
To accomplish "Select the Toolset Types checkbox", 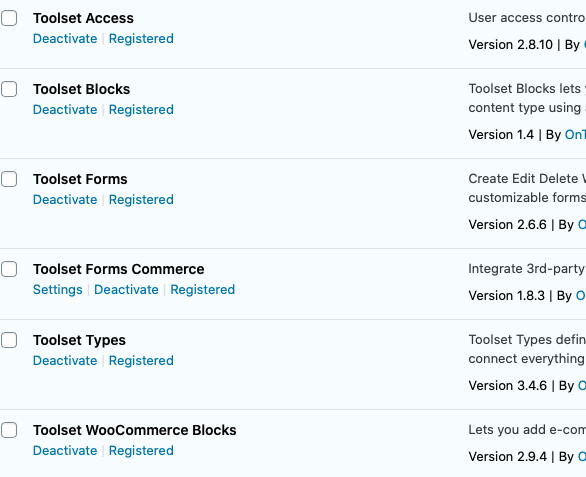I will click(9, 340).
